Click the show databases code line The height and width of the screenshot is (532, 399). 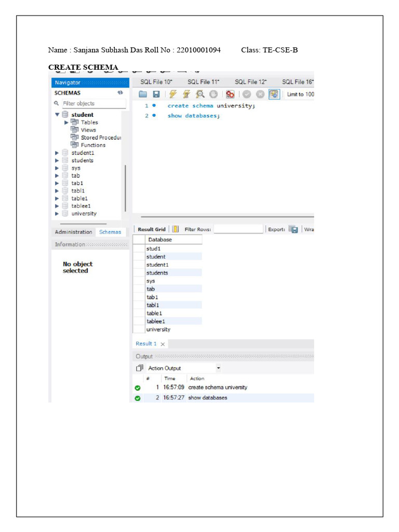(193, 116)
